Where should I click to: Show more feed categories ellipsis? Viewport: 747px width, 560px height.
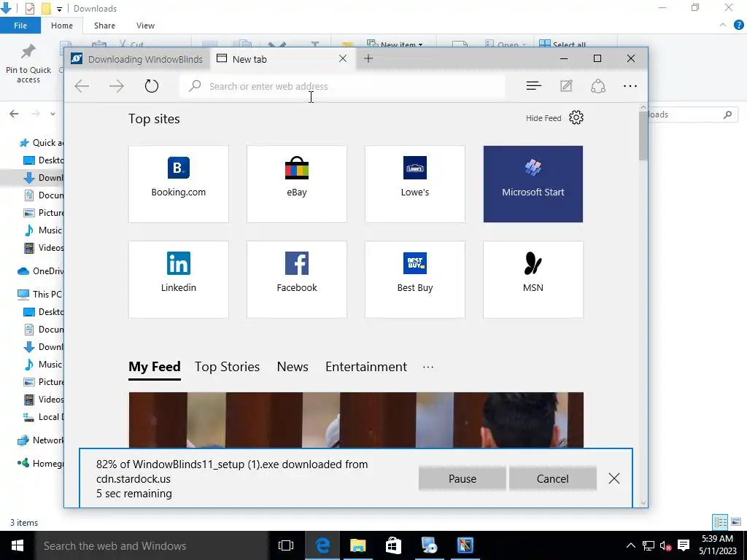click(x=427, y=367)
